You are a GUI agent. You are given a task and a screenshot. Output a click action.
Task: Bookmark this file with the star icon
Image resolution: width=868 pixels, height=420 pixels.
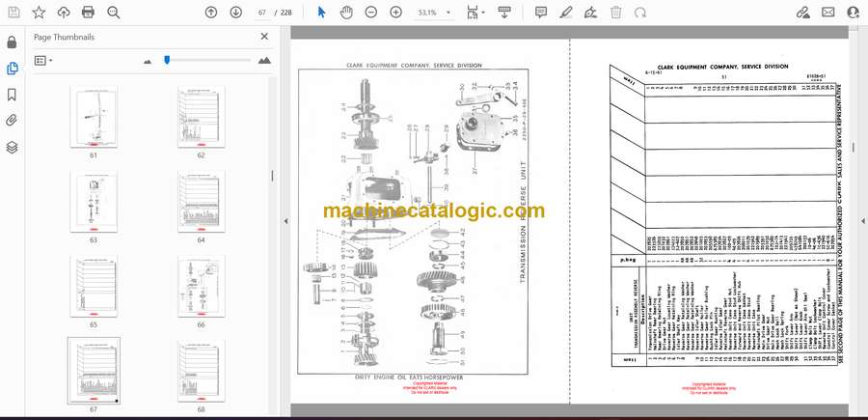click(39, 13)
